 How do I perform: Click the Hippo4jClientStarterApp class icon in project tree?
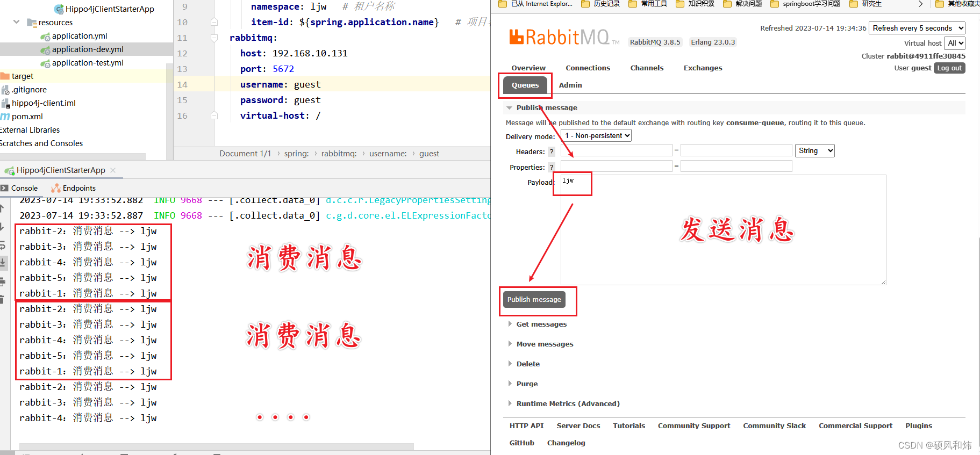pos(59,9)
